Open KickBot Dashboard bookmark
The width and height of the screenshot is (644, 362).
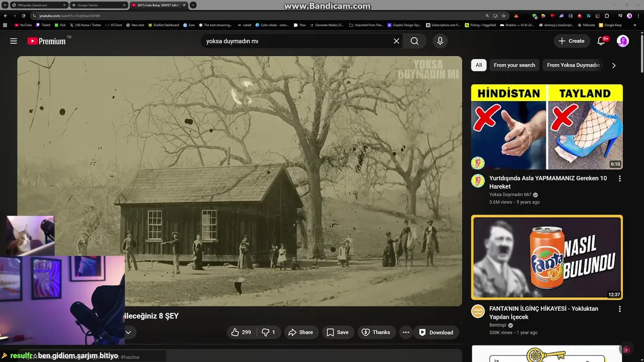coord(164,25)
